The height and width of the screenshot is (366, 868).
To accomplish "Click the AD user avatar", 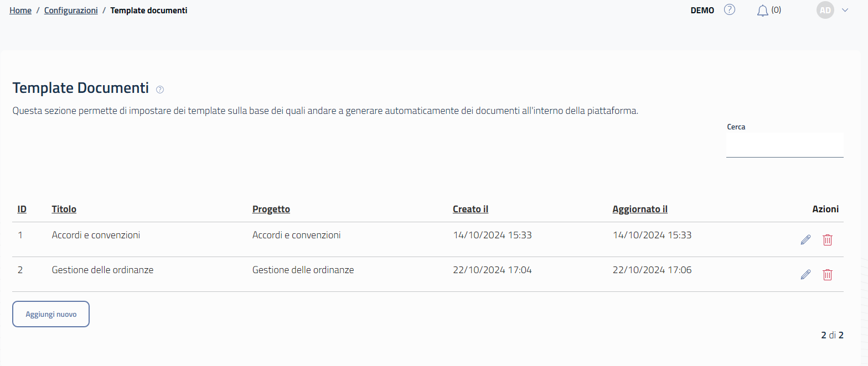I will (825, 10).
